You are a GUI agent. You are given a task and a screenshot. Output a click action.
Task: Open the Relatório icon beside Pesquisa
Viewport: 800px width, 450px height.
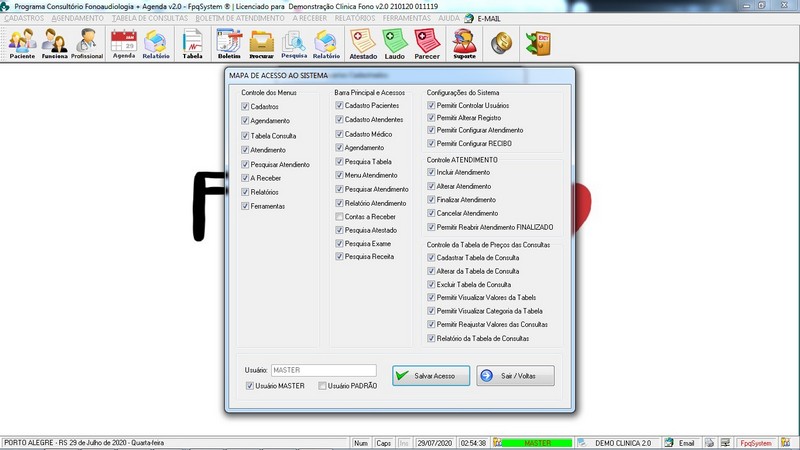point(326,44)
